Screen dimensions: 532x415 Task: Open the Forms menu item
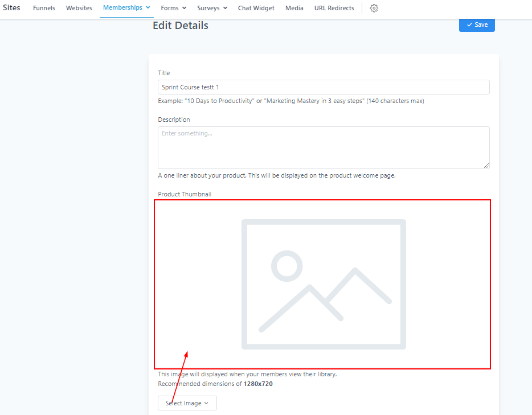point(170,9)
